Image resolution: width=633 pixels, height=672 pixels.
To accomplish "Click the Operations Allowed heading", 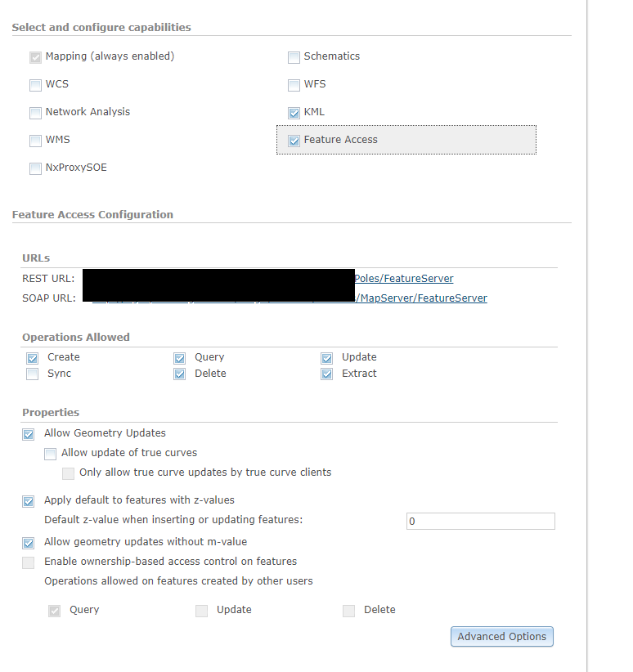I will pyautogui.click(x=76, y=338).
